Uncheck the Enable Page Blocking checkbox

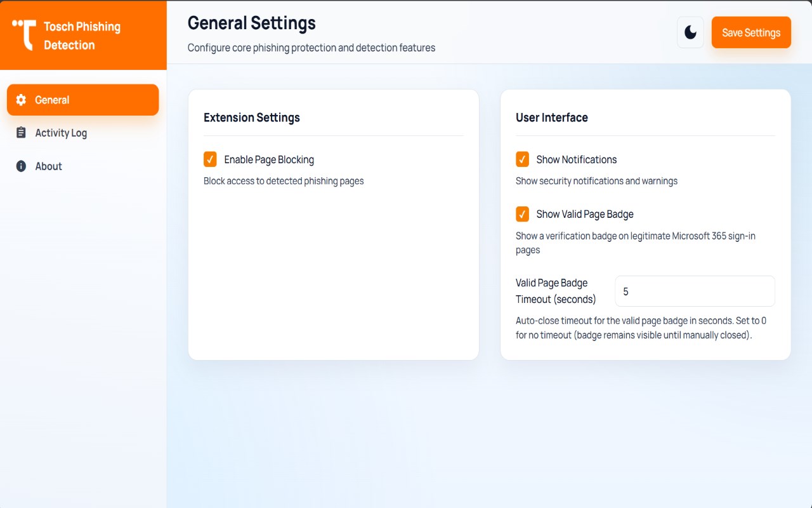click(x=210, y=159)
